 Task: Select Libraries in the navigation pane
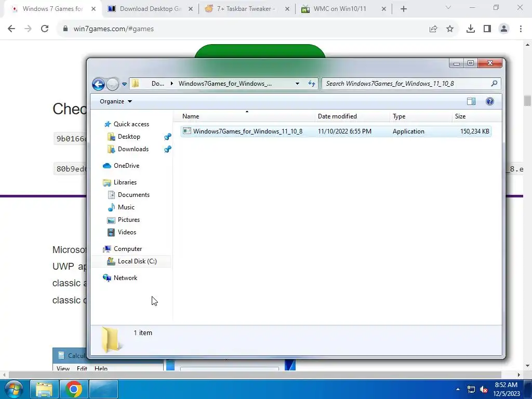(x=125, y=182)
